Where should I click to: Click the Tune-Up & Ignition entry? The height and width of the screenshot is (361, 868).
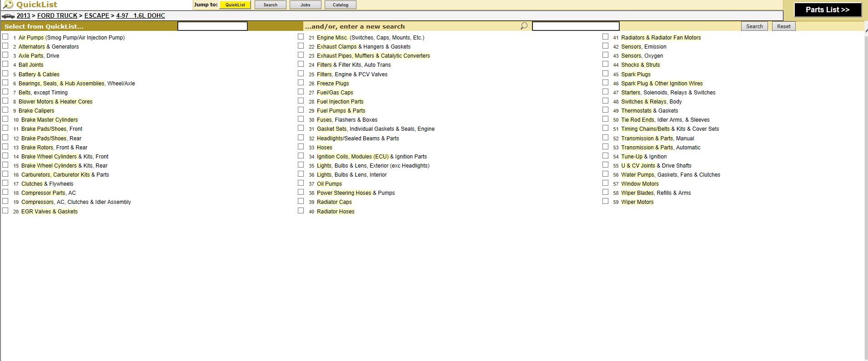644,157
